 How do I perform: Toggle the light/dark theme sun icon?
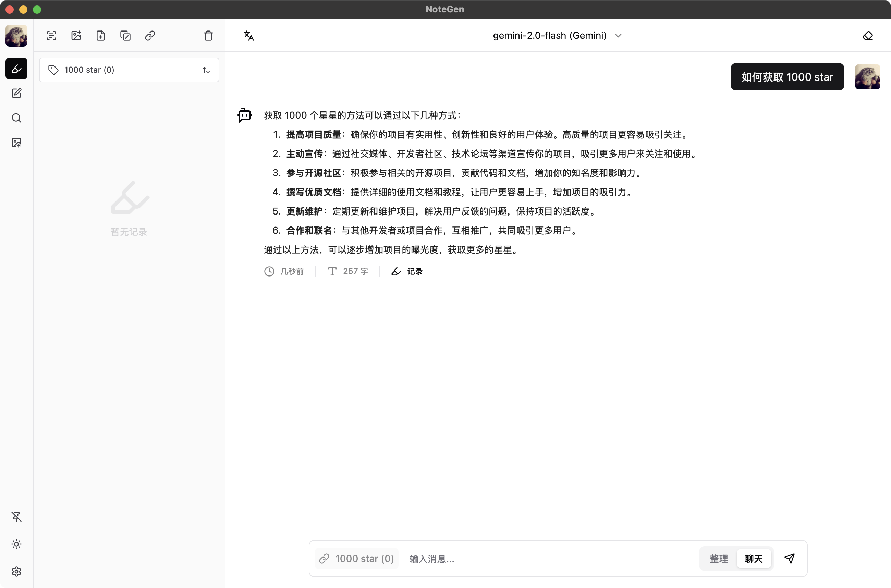click(x=16, y=544)
